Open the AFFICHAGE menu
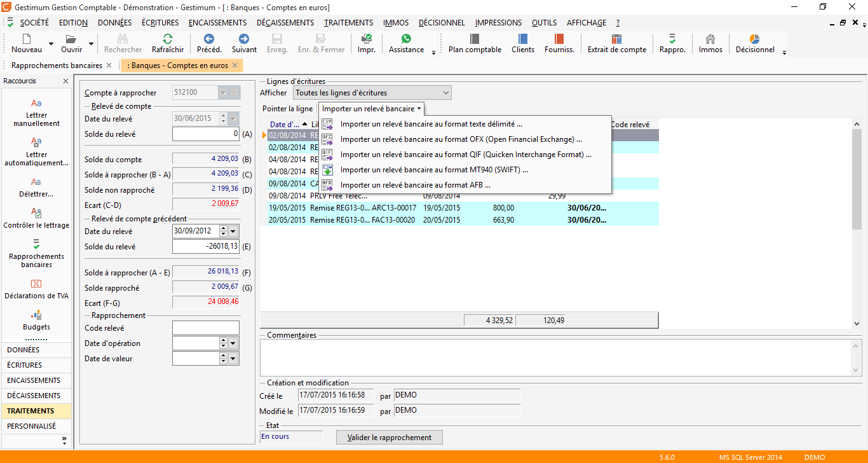Screen dimensions: 868x463 (x=587, y=22)
